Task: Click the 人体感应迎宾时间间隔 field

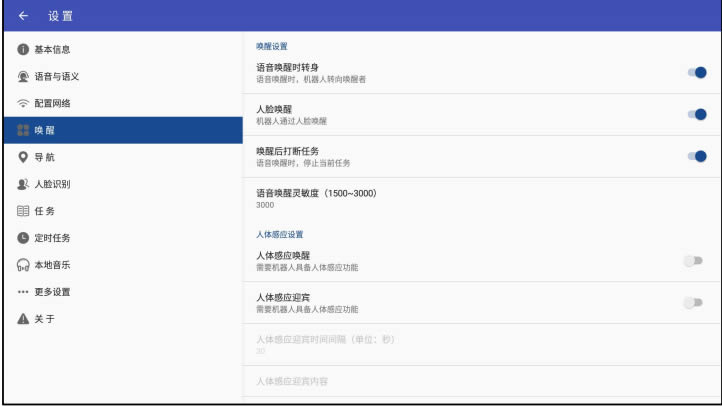Action: pyautogui.click(x=480, y=344)
